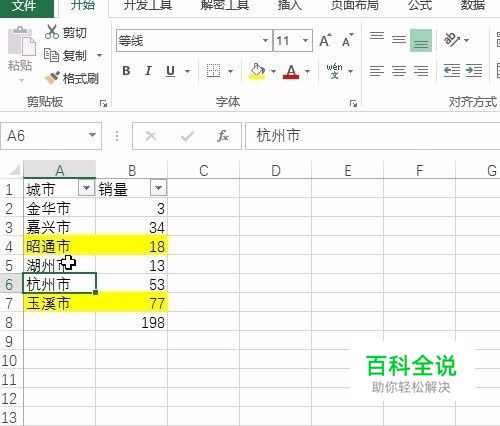Open the font size dropdown
500x426 pixels.
point(305,41)
